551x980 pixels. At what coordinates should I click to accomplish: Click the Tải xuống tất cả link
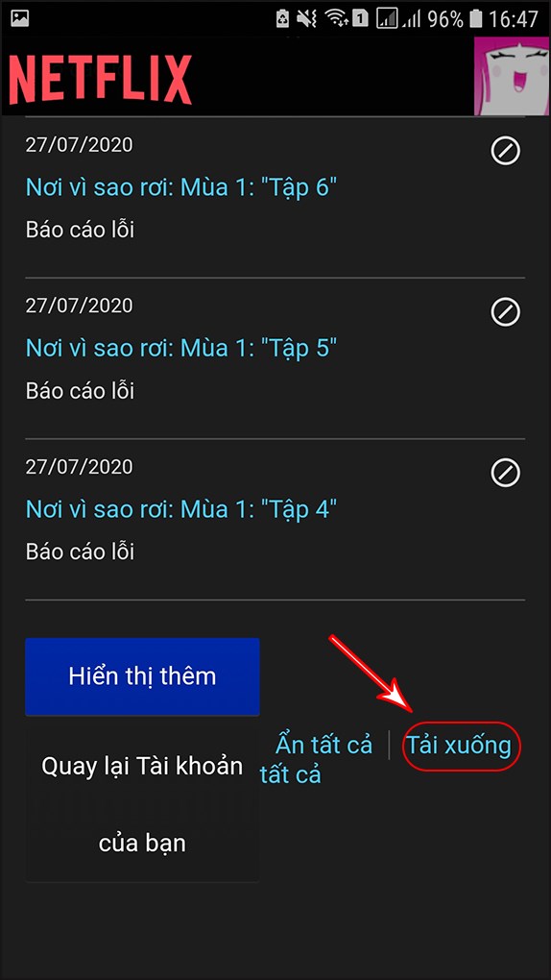pos(459,745)
